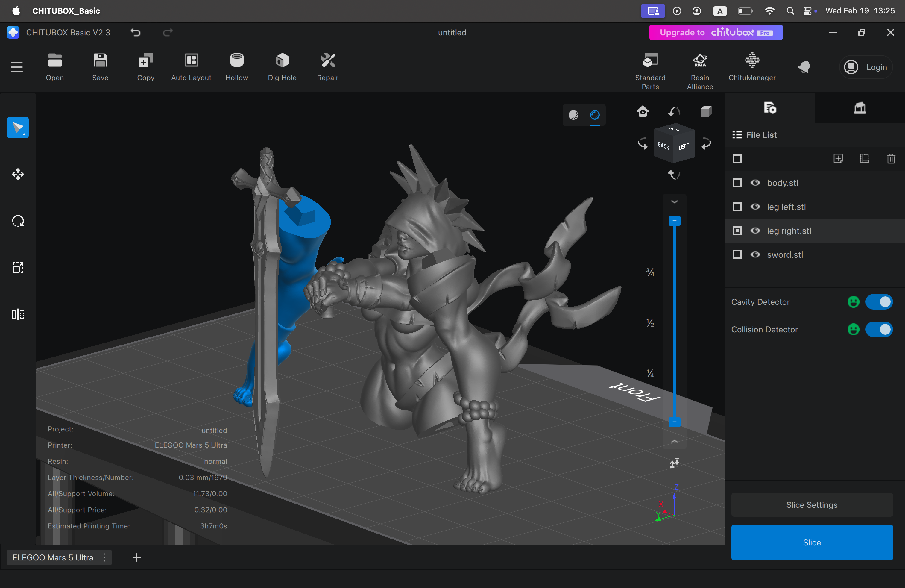Select the Mirror tool in left sidebar
This screenshot has height=588, width=905.
coord(17,315)
